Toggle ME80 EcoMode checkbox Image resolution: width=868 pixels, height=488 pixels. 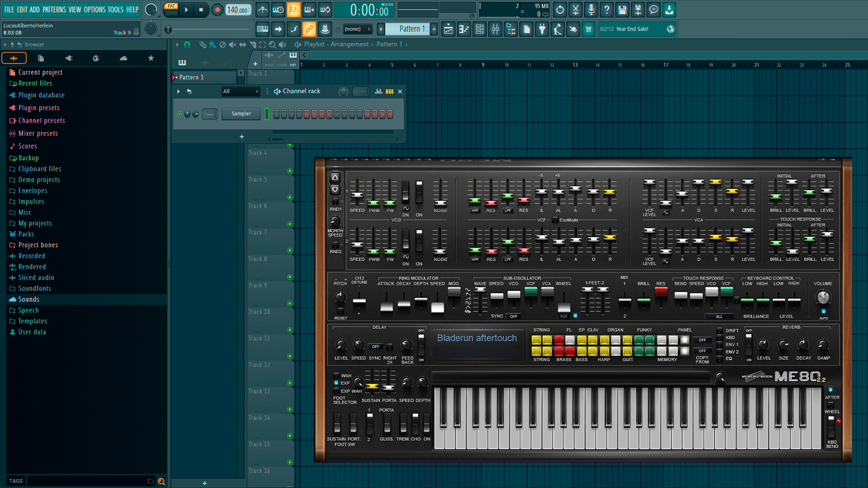click(555, 220)
